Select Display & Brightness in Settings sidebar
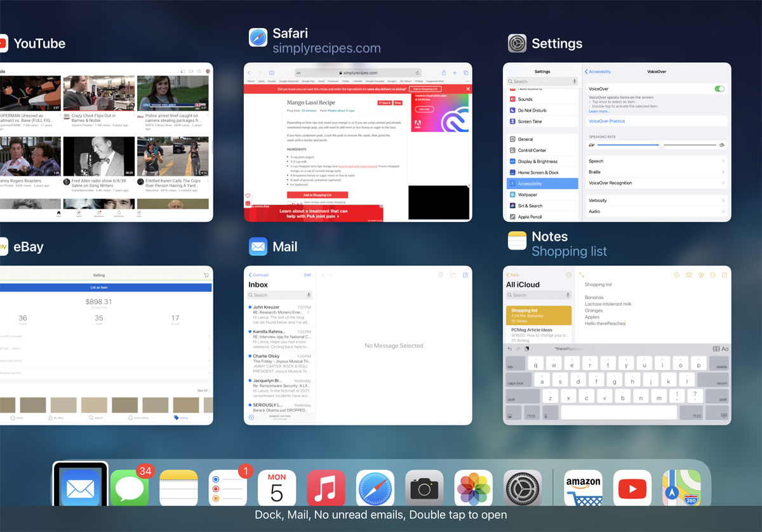The width and height of the screenshot is (762, 532). point(542,161)
